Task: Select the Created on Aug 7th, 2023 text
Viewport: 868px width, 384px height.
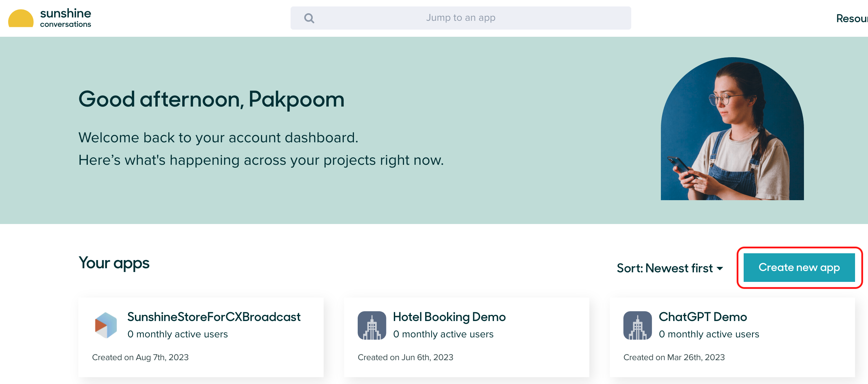Action: click(x=140, y=357)
